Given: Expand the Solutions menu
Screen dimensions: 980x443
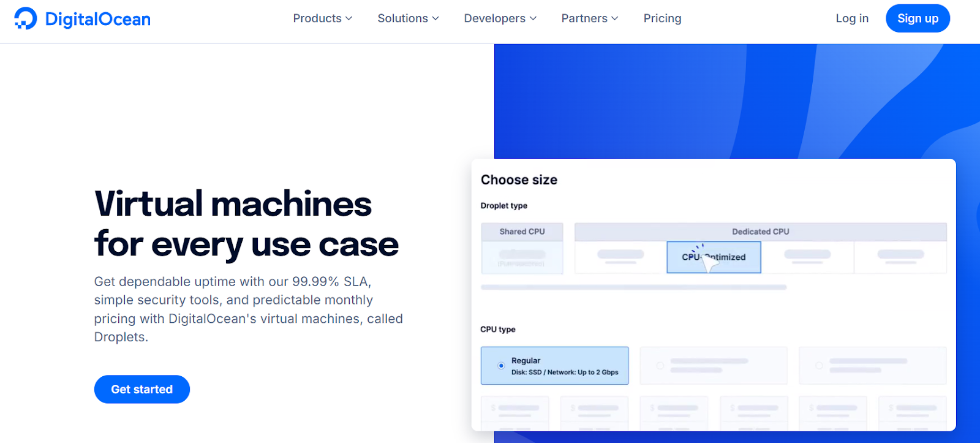Looking at the screenshot, I should 409,18.
